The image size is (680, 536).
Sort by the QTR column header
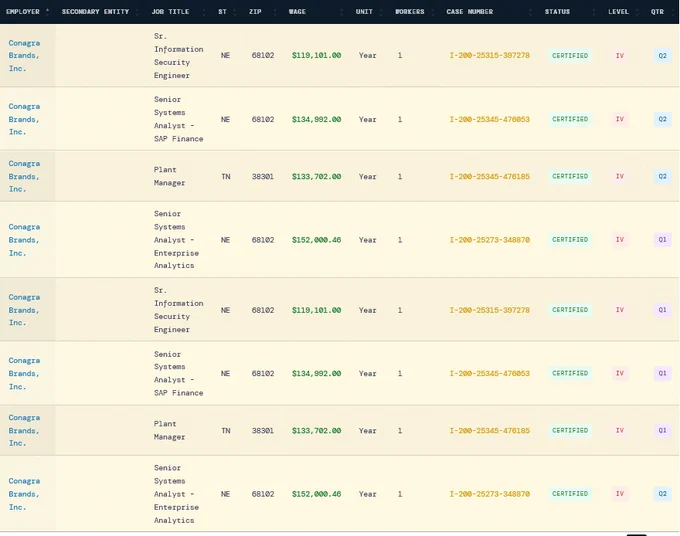pos(657,12)
